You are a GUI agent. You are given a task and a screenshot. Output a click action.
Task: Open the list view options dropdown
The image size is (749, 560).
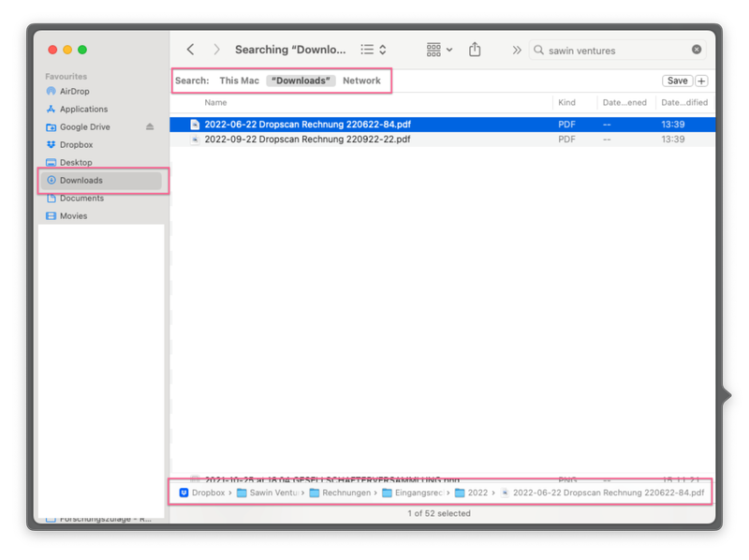pos(374,50)
